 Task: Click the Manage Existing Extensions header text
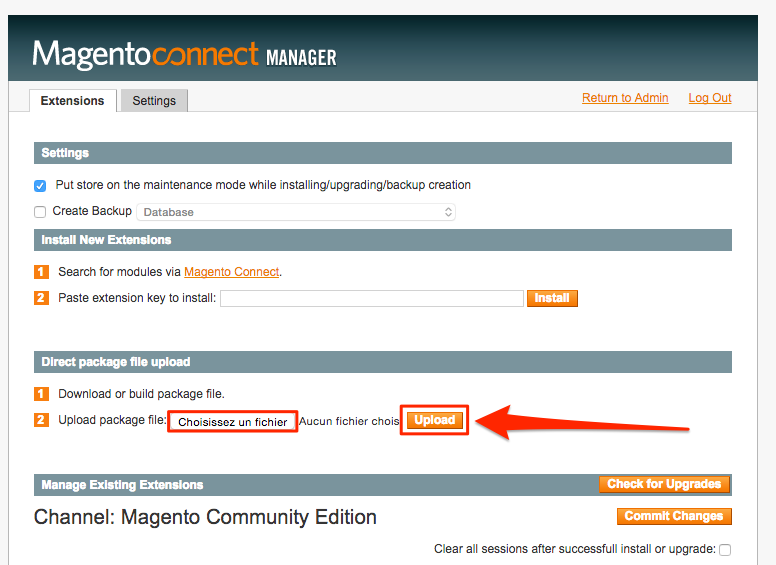coord(122,485)
